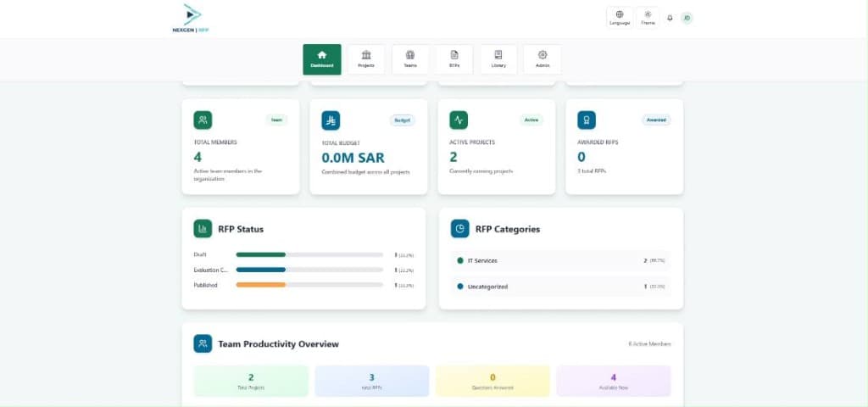Click the Team Productivity Overview icon
Viewport: 868px width, 407px height.
(203, 343)
